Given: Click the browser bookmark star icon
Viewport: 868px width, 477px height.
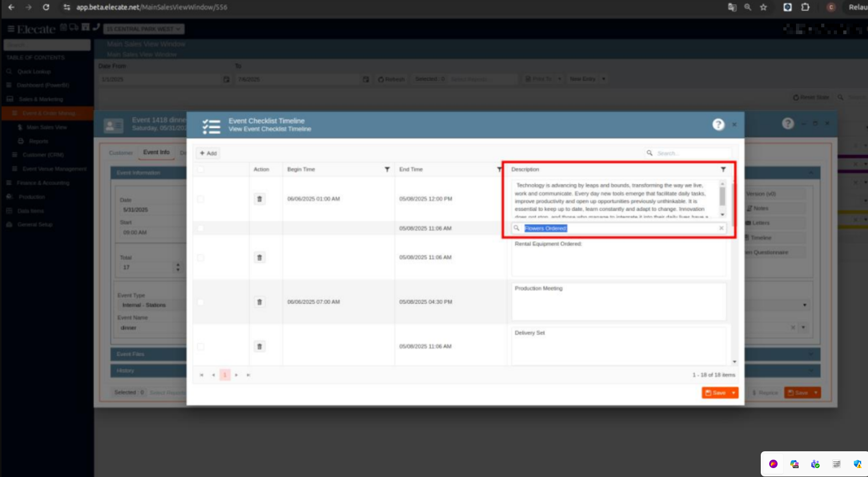Looking at the screenshot, I should pos(763,7).
